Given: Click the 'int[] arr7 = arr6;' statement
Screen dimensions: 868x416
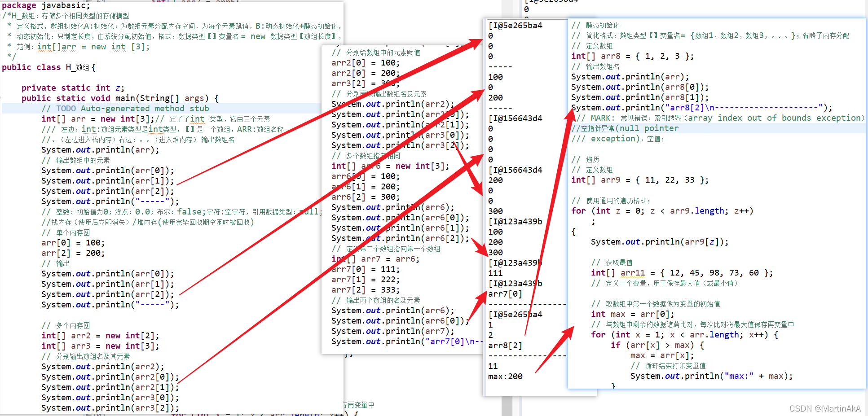Looking at the screenshot, I should pos(375,259).
